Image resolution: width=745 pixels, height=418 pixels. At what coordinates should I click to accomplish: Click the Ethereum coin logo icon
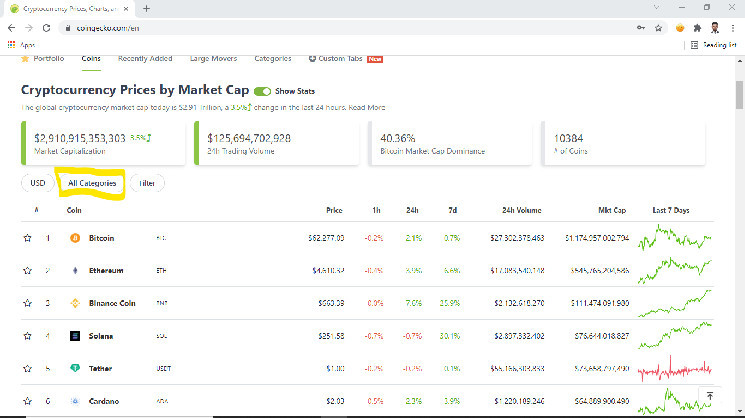click(x=73, y=270)
